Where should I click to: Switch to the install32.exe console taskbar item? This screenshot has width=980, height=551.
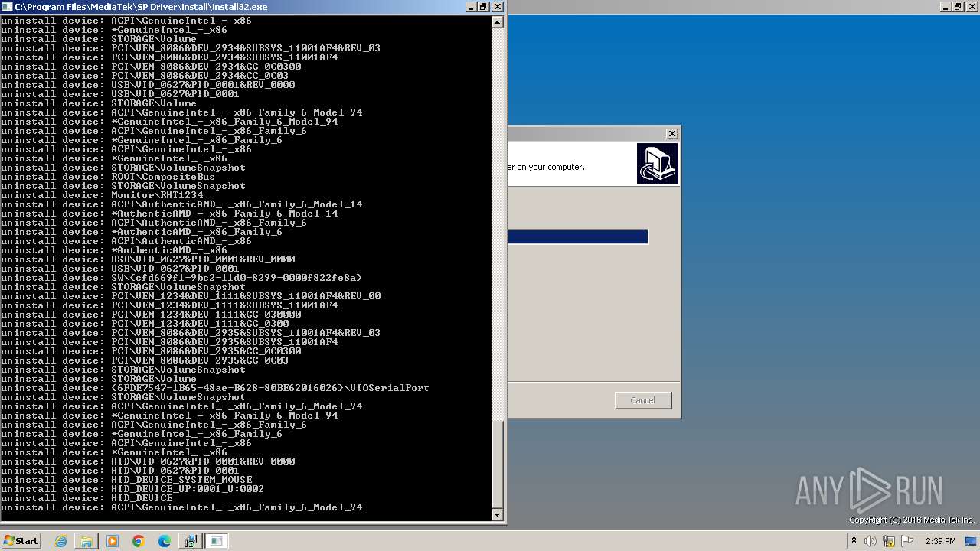(x=217, y=541)
